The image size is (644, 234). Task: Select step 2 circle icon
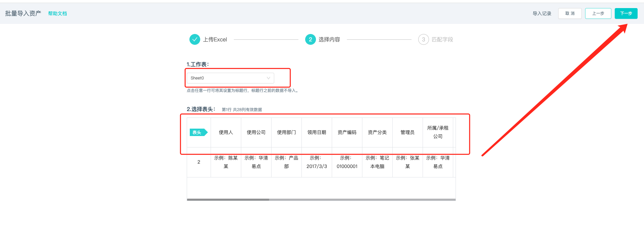coord(310,39)
